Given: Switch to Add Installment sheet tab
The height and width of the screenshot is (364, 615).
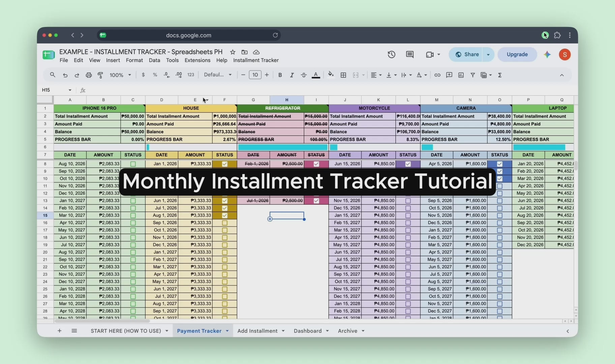Looking at the screenshot, I should (x=257, y=331).
